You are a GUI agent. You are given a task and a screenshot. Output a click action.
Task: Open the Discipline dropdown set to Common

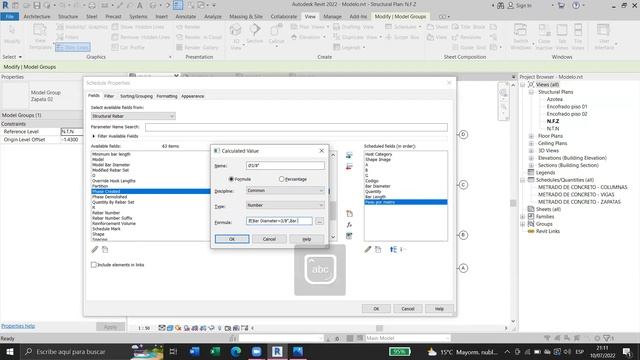point(285,190)
